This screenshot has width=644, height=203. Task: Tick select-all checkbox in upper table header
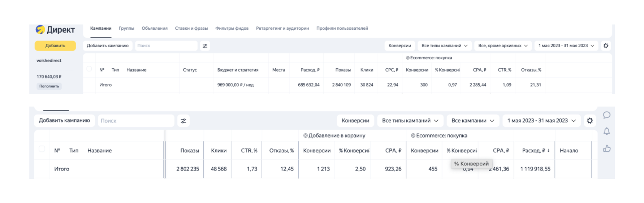tap(89, 69)
